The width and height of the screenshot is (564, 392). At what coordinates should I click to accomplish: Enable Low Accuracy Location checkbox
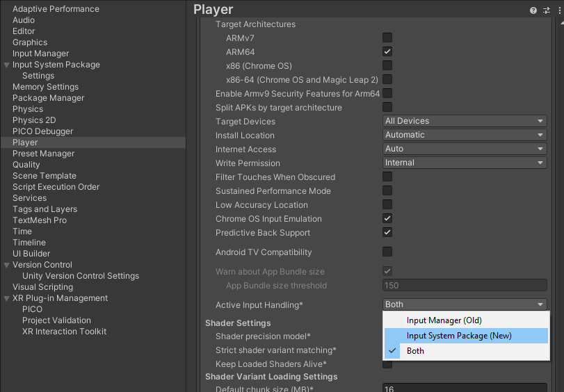[387, 204]
